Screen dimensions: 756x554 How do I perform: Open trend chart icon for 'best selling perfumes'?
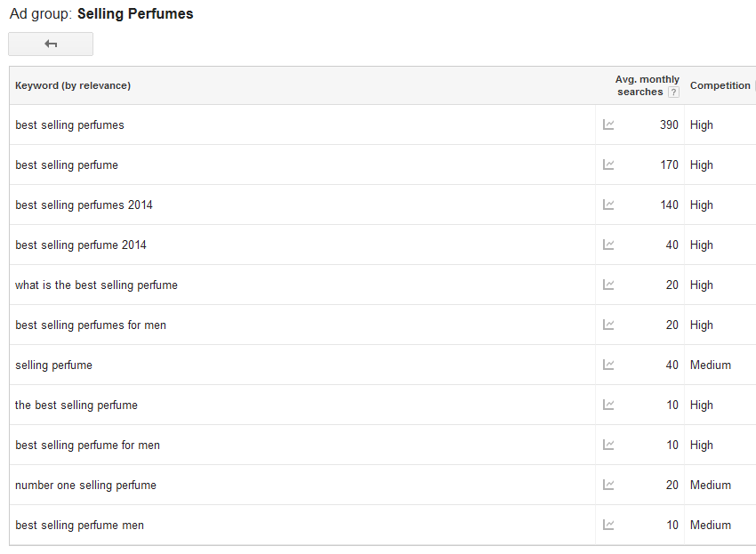608,125
